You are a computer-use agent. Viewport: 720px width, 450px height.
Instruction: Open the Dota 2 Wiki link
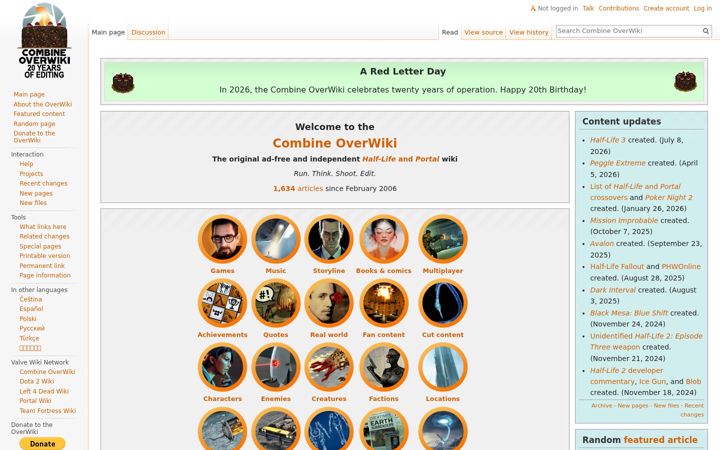click(36, 382)
